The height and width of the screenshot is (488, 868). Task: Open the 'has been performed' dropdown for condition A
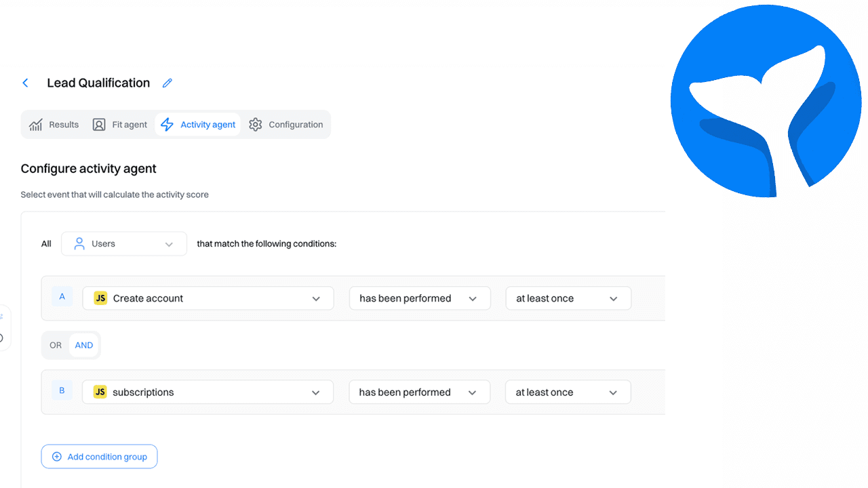[x=419, y=298]
